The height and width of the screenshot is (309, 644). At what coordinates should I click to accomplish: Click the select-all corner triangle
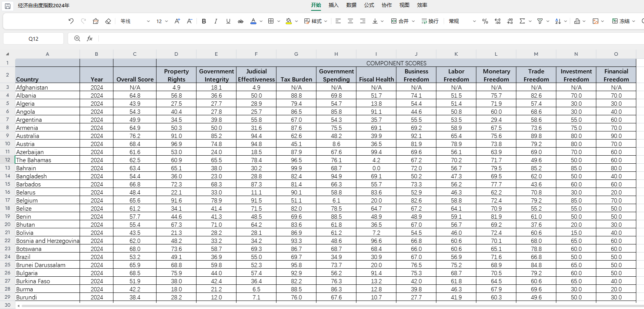pos(7,54)
